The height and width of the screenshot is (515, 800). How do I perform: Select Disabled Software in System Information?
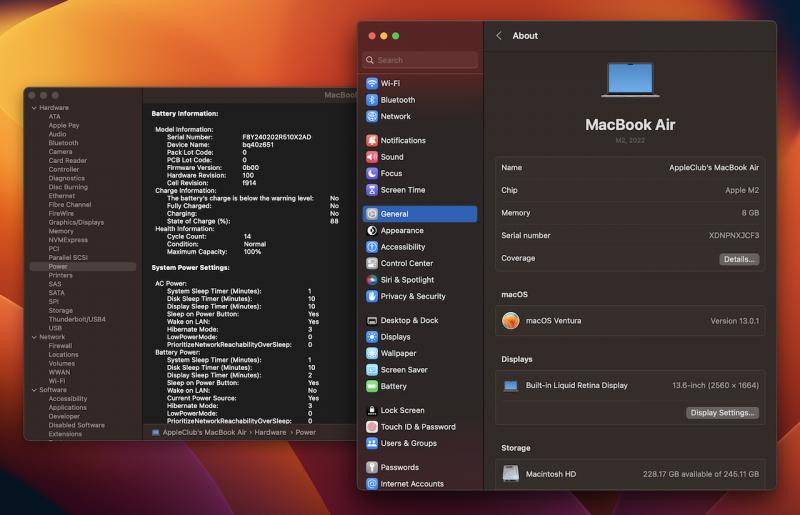tap(76, 425)
